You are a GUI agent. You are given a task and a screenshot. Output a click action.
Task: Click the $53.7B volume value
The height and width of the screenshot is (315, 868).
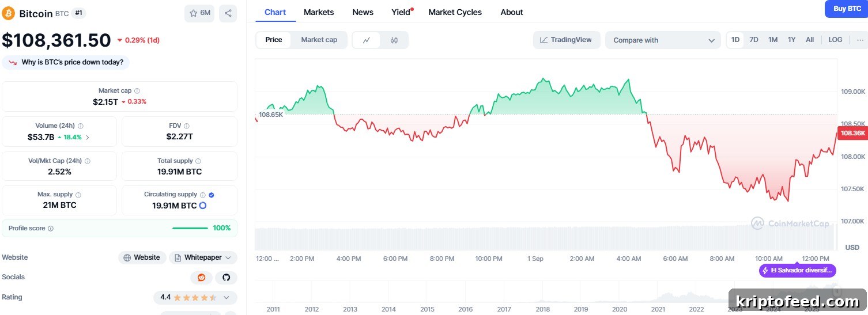click(x=40, y=137)
